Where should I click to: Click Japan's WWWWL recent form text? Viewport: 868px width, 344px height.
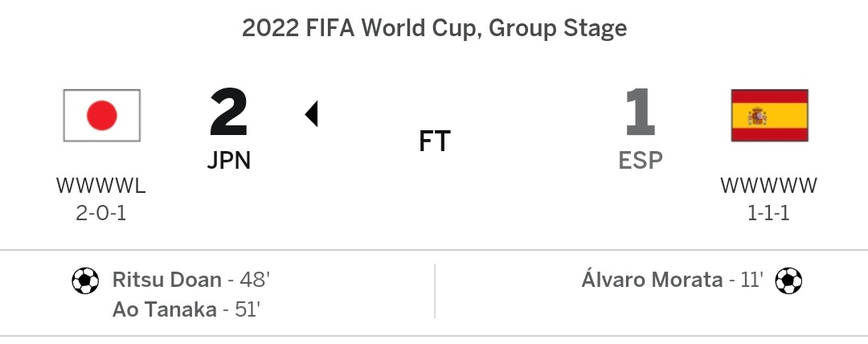100,186
